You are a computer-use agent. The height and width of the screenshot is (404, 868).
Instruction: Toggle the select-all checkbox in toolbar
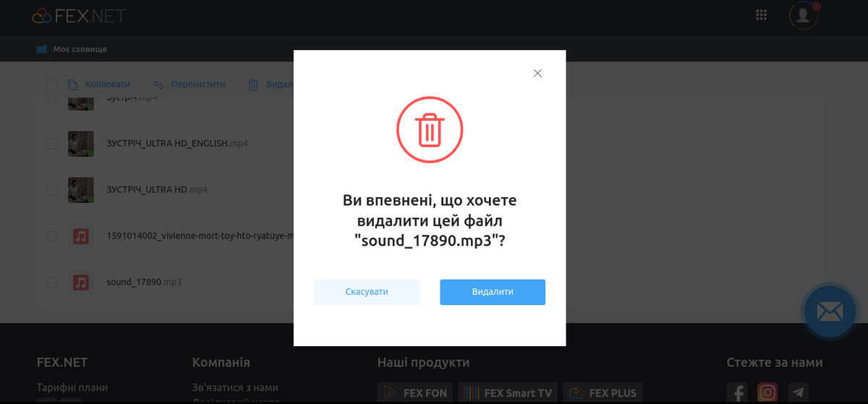pos(52,85)
